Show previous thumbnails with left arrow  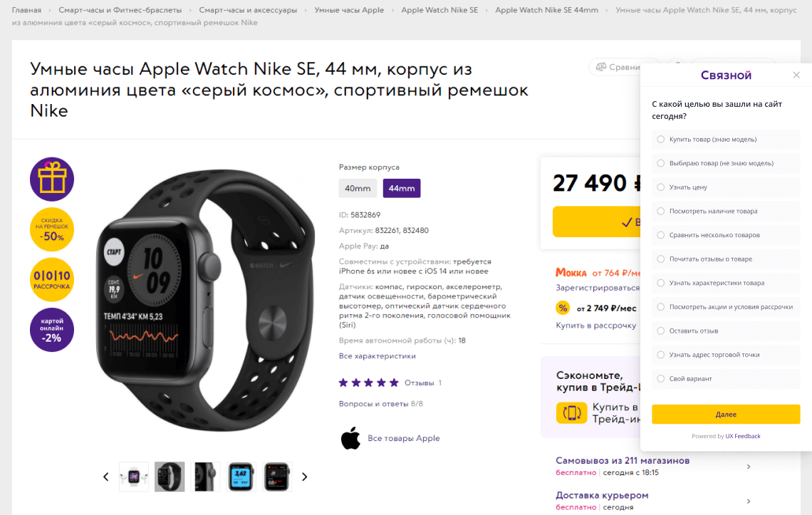pyautogui.click(x=105, y=477)
